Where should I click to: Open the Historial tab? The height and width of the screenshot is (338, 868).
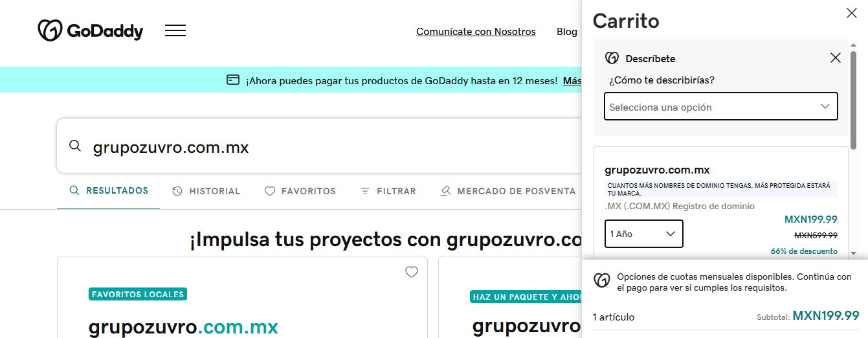(x=206, y=191)
